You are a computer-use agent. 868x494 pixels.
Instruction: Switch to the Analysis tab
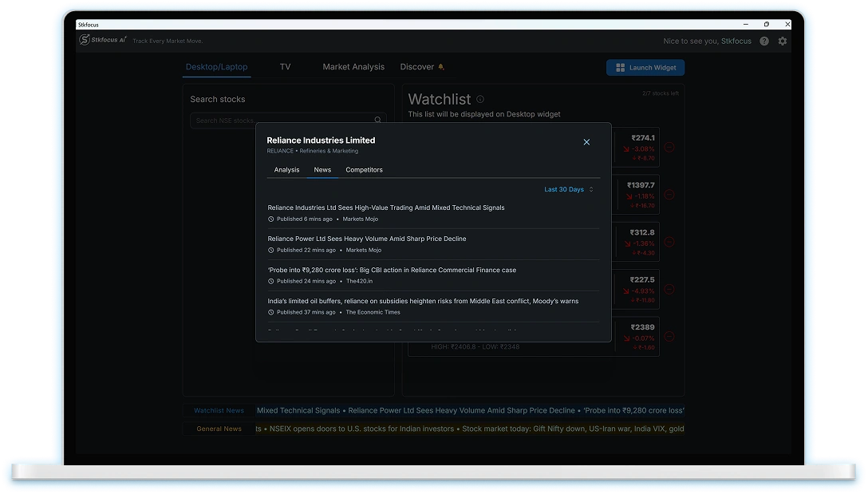pyautogui.click(x=286, y=170)
